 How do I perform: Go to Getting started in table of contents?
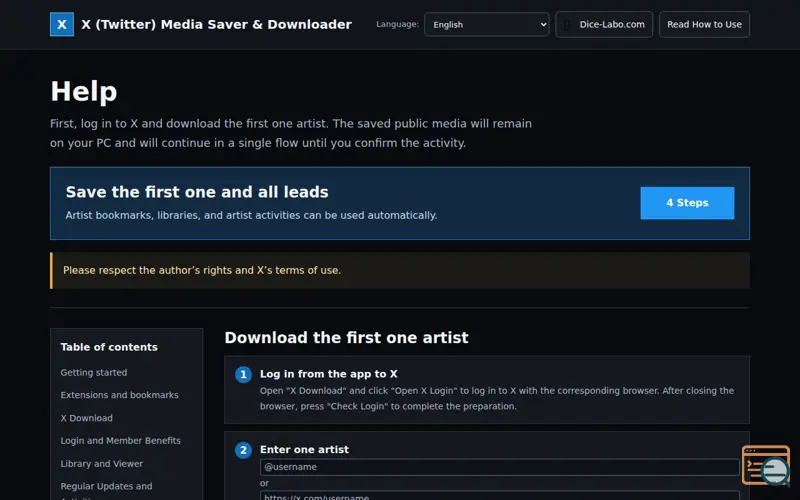coord(94,372)
